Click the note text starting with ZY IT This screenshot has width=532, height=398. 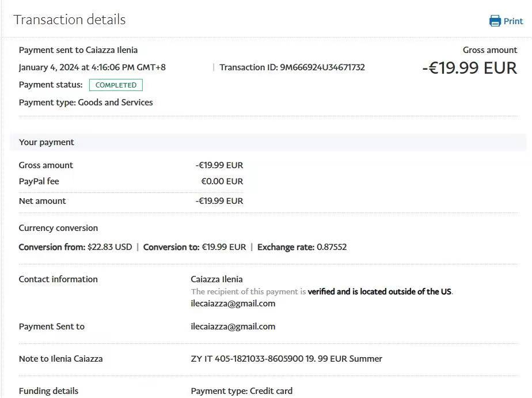click(x=286, y=359)
